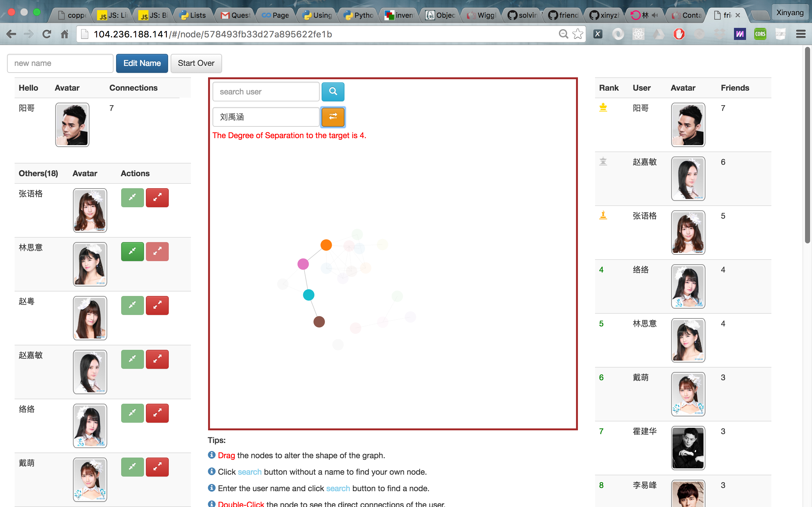Open the Chrome hamburger menu
The image size is (812, 507).
801,34
